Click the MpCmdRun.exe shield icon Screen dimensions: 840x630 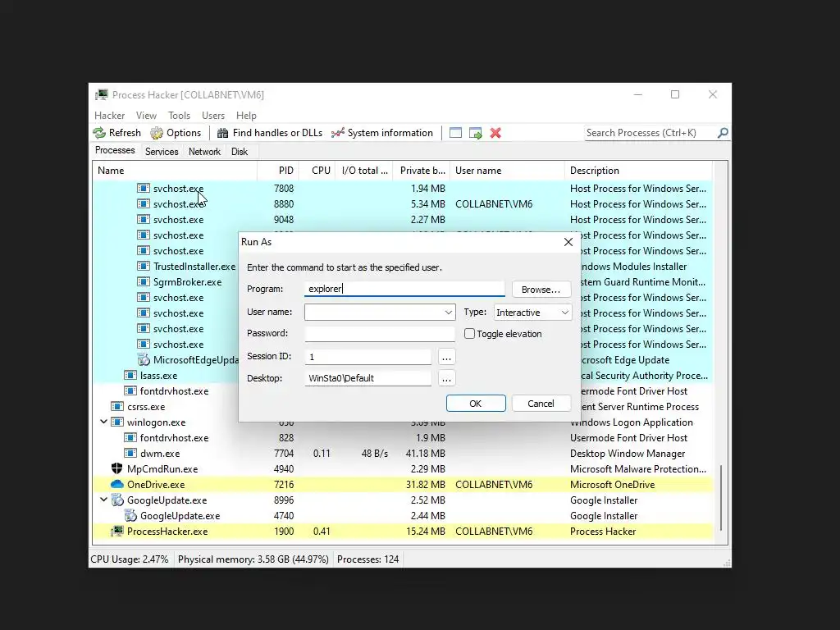(x=116, y=468)
